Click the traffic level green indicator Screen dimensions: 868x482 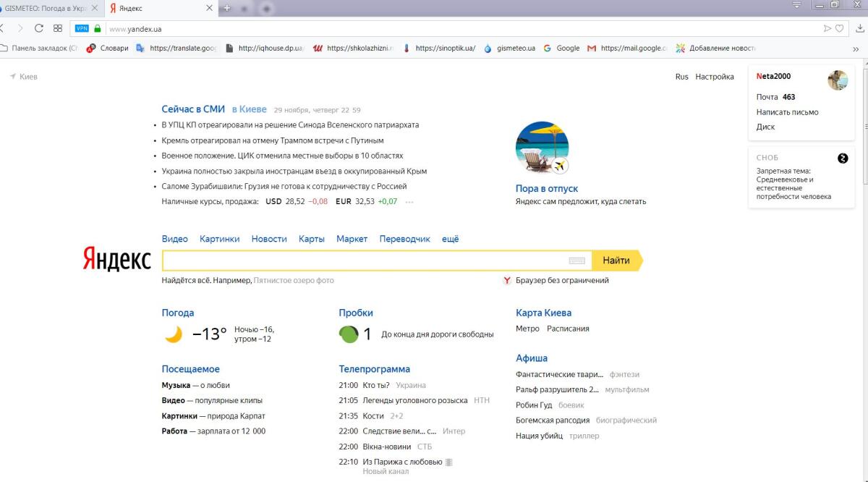349,334
